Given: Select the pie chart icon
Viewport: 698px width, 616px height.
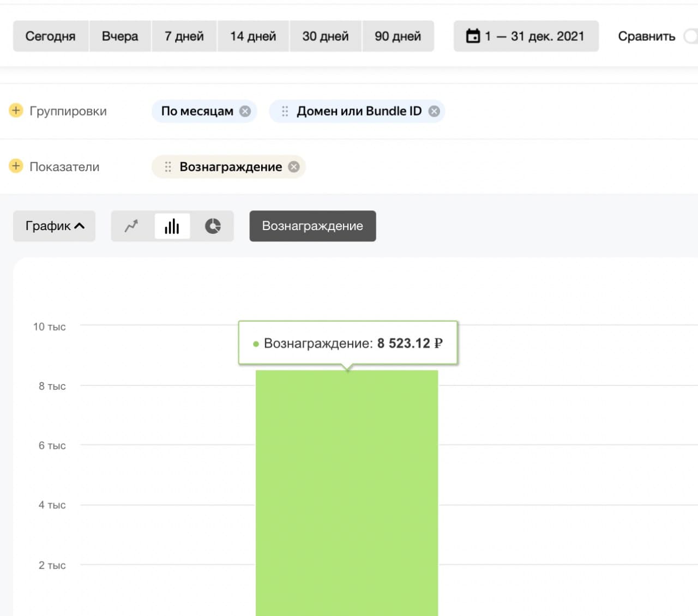Looking at the screenshot, I should (213, 226).
